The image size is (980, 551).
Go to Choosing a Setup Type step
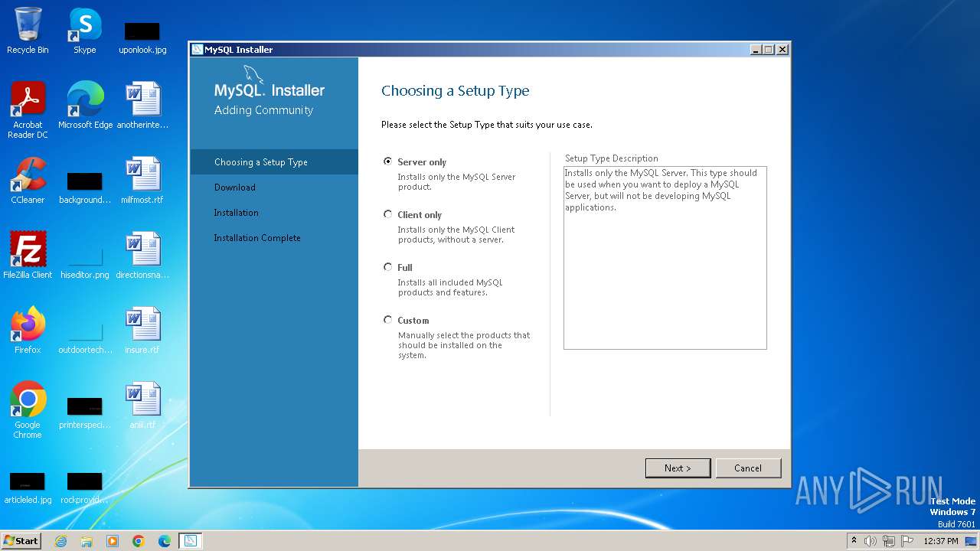(274, 162)
